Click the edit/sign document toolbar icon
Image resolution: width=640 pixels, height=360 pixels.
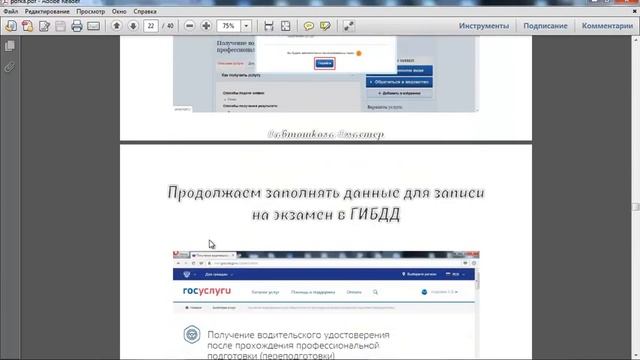pyautogui.click(x=44, y=26)
